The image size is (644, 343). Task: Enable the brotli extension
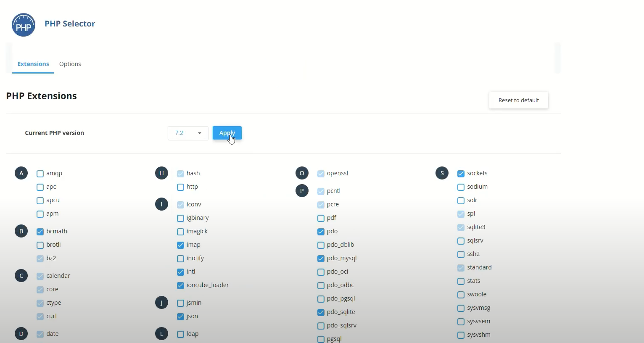pos(40,245)
